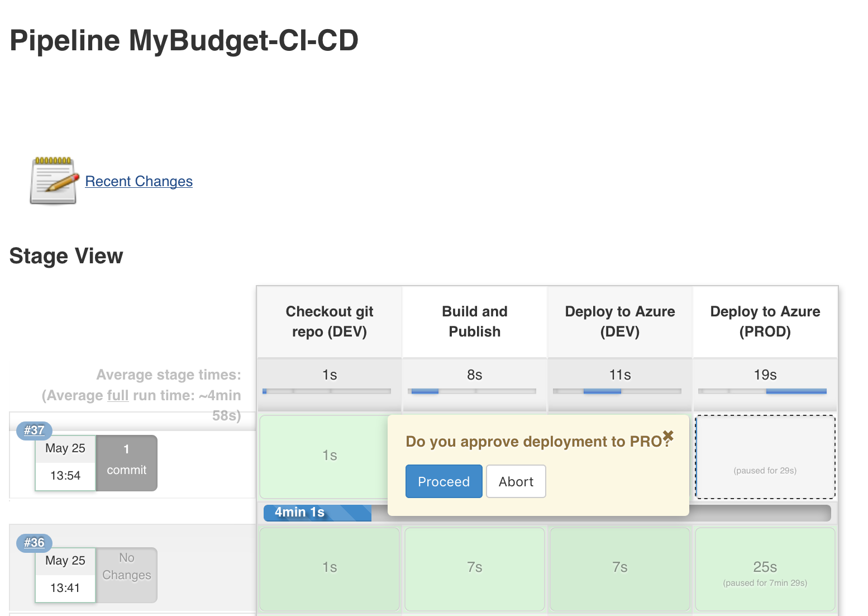Open build #36 Build and Publish 7s cell
The height and width of the screenshot is (616, 868).
click(x=474, y=569)
